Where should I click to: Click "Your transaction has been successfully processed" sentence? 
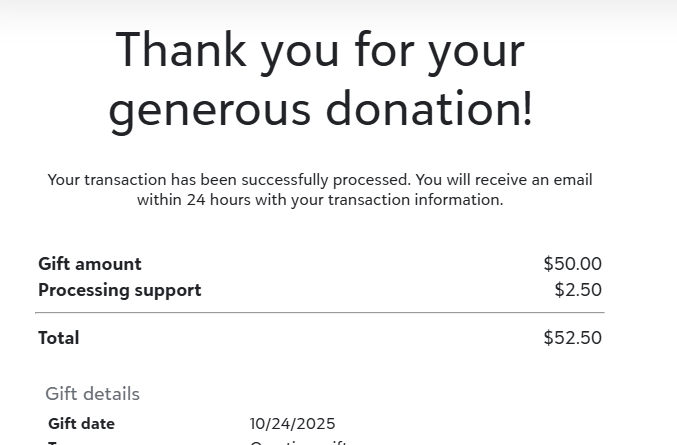[x=228, y=180]
